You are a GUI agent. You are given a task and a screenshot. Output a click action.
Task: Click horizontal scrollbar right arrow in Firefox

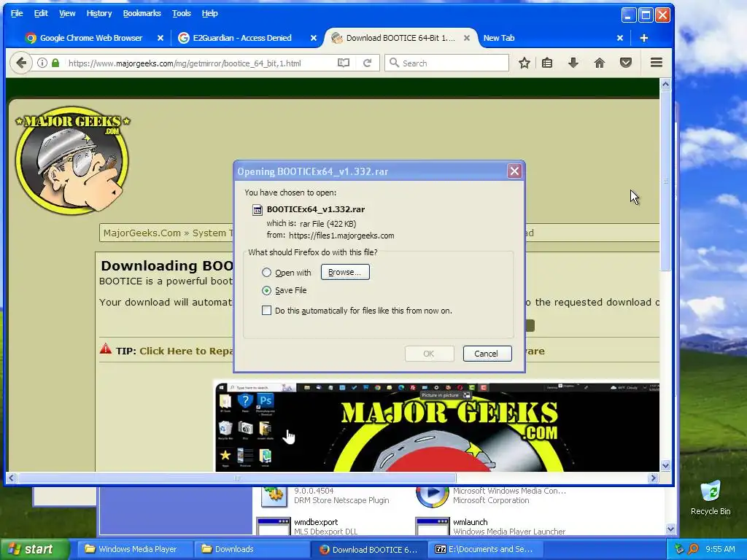[653, 478]
